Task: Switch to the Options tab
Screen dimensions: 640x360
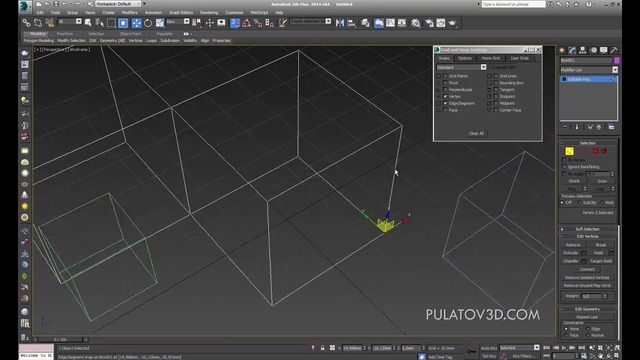Action: [464, 58]
